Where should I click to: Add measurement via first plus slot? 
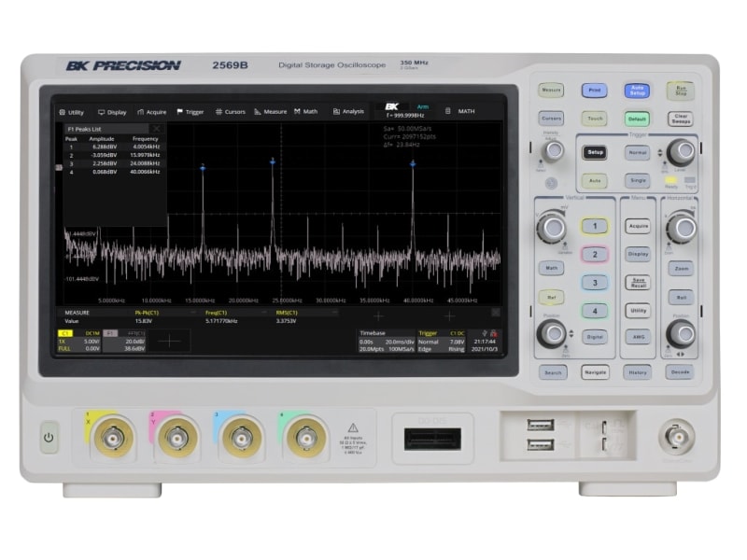click(379, 316)
